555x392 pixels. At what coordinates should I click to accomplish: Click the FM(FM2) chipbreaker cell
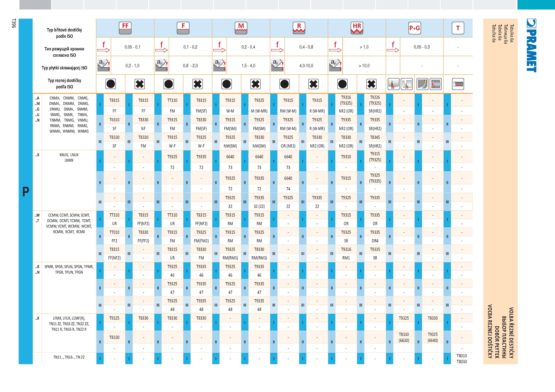click(x=201, y=241)
